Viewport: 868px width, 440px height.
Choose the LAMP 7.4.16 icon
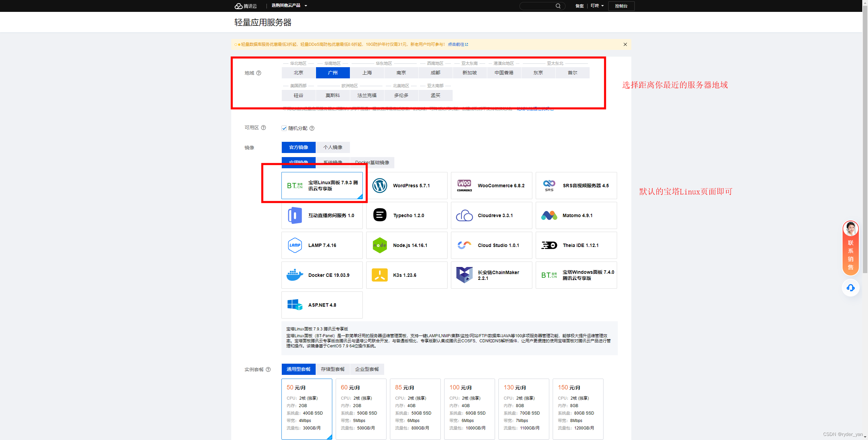[x=295, y=245]
